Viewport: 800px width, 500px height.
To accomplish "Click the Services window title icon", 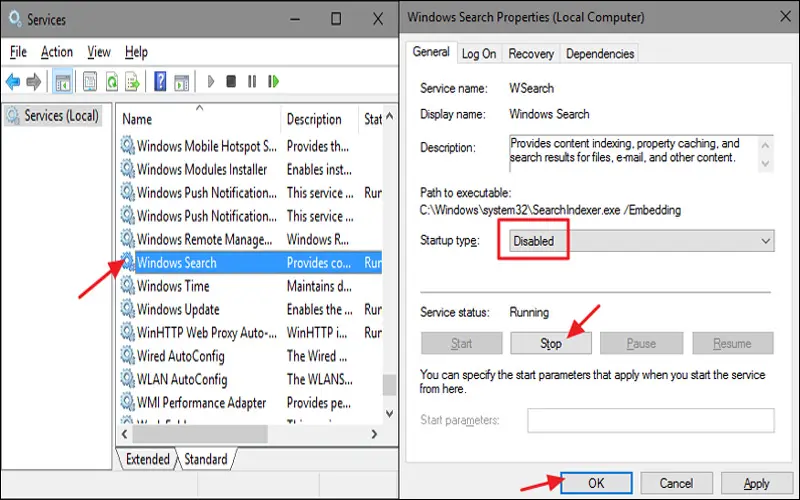I will (15, 19).
